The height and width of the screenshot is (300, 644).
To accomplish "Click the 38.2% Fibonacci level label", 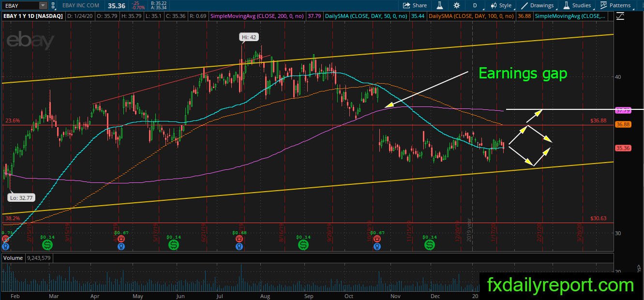I will tap(13, 218).
